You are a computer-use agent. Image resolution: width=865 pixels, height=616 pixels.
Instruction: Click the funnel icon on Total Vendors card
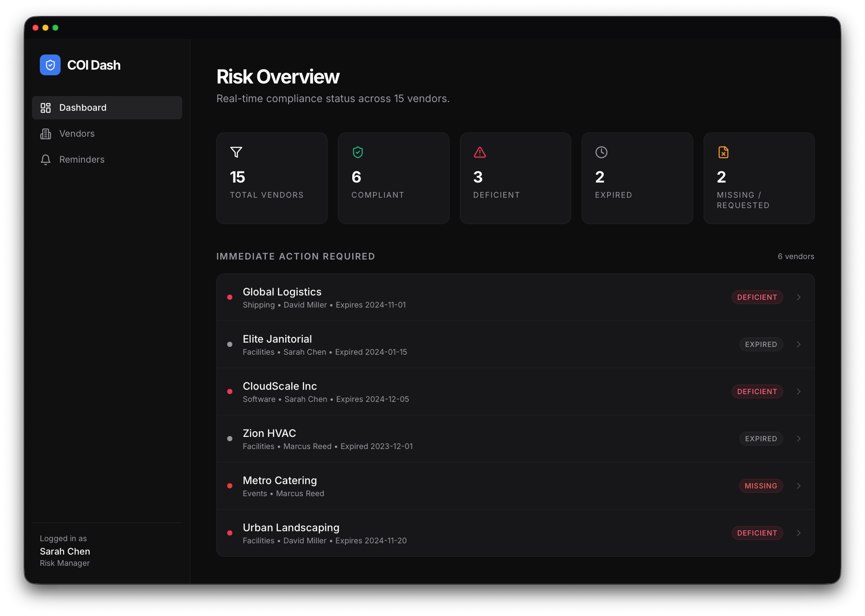(236, 152)
